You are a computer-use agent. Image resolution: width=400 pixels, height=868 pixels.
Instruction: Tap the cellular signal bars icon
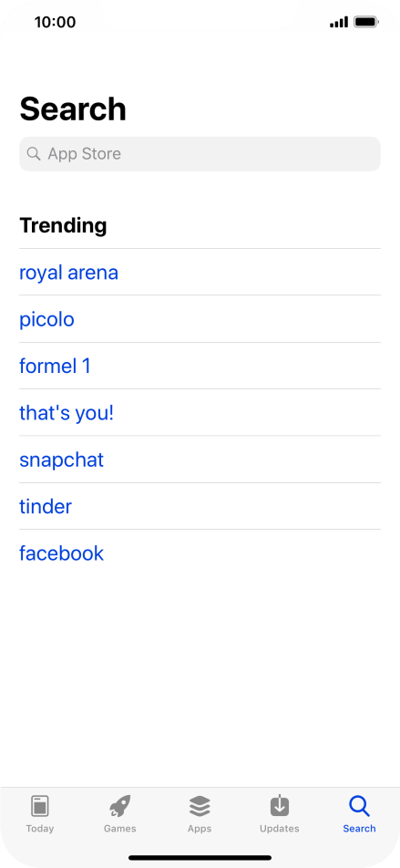click(x=339, y=22)
